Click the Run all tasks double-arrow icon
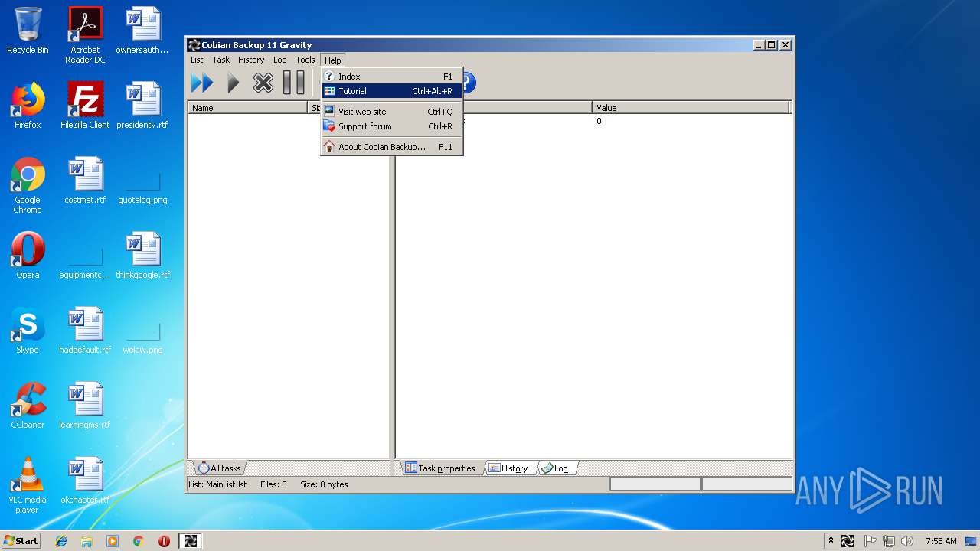Screen dimensions: 980x551 coord(202,82)
